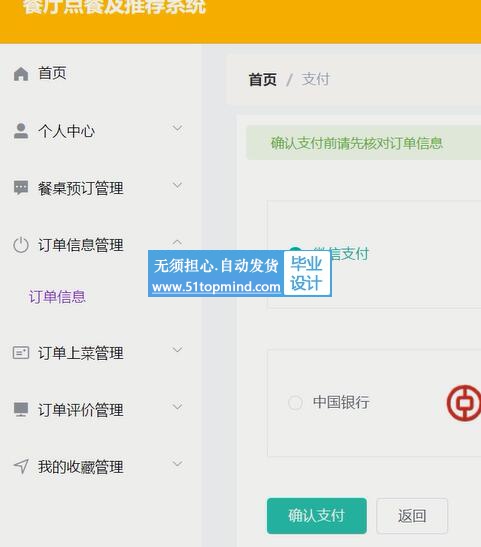Viewport: 481px width, 547px height.
Task: Click the paper plane icon for 我的收藏管理
Action: click(21, 466)
